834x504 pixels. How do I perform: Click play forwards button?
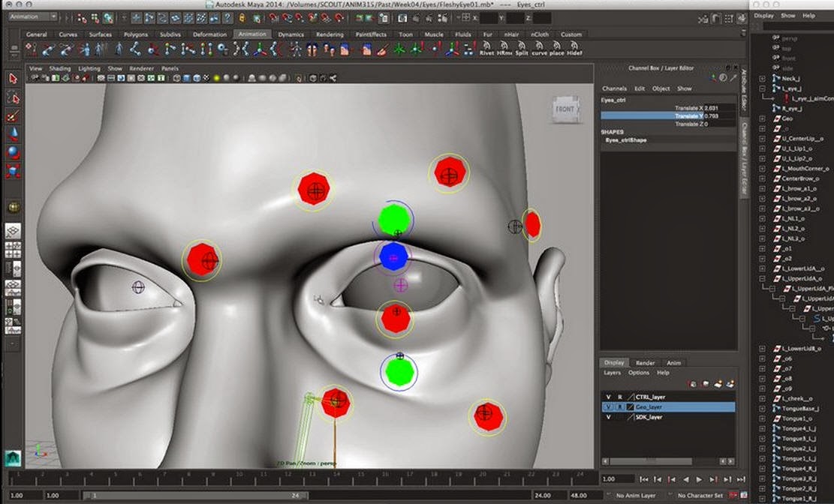700,479
